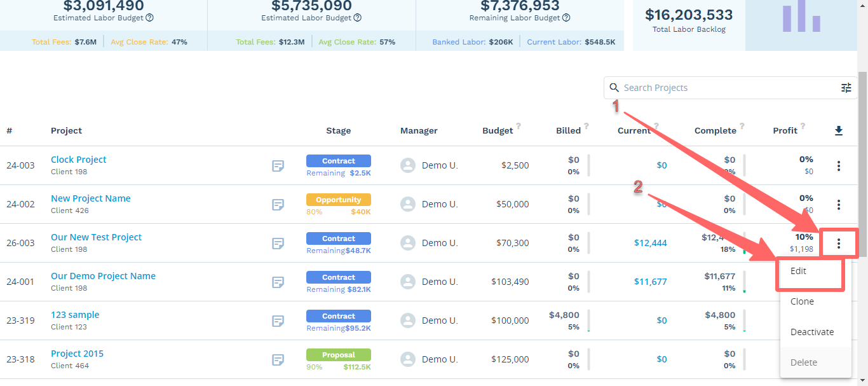This screenshot has width=868, height=386.
Task: Open notes icon for Our Demo Project Name
Action: tap(278, 282)
